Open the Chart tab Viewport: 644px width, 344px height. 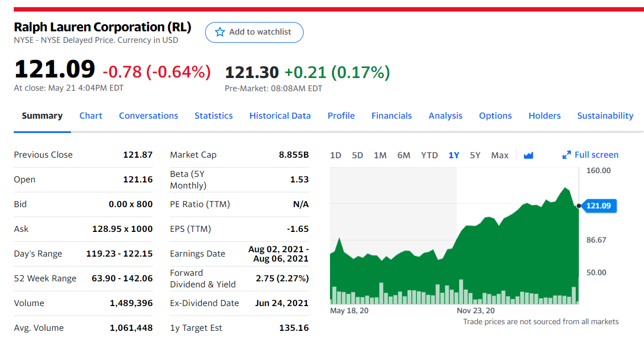(x=91, y=116)
